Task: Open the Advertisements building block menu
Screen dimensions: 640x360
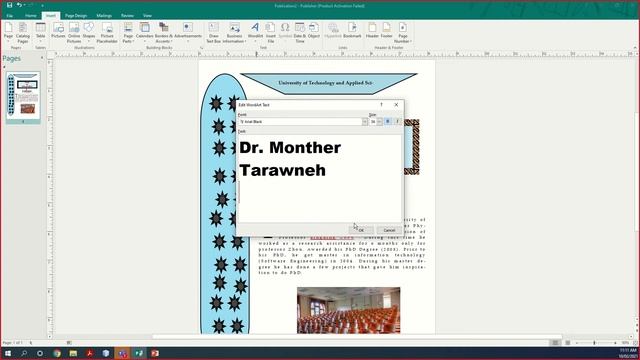Action: click(188, 32)
